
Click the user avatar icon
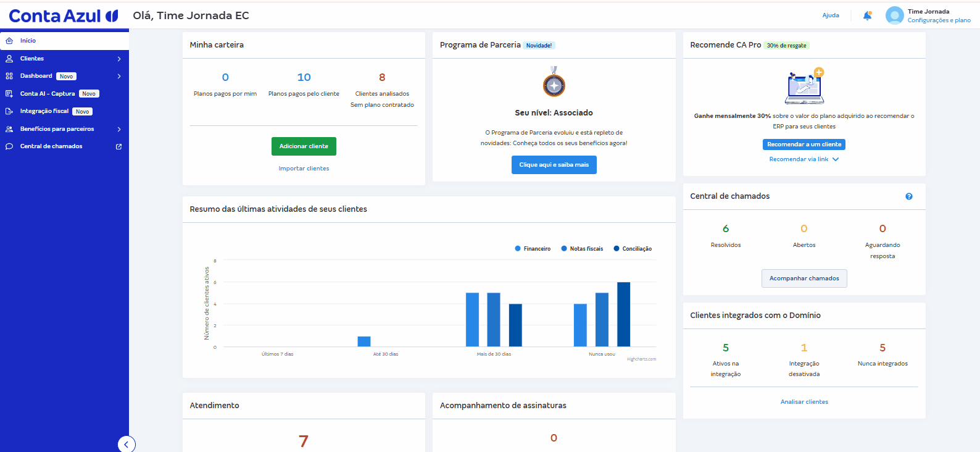coord(894,15)
